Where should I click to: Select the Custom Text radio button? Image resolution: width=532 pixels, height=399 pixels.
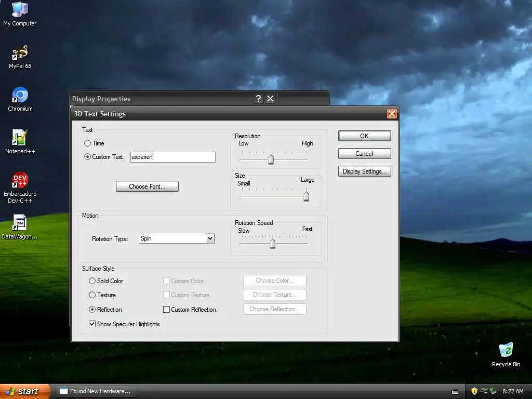click(87, 157)
